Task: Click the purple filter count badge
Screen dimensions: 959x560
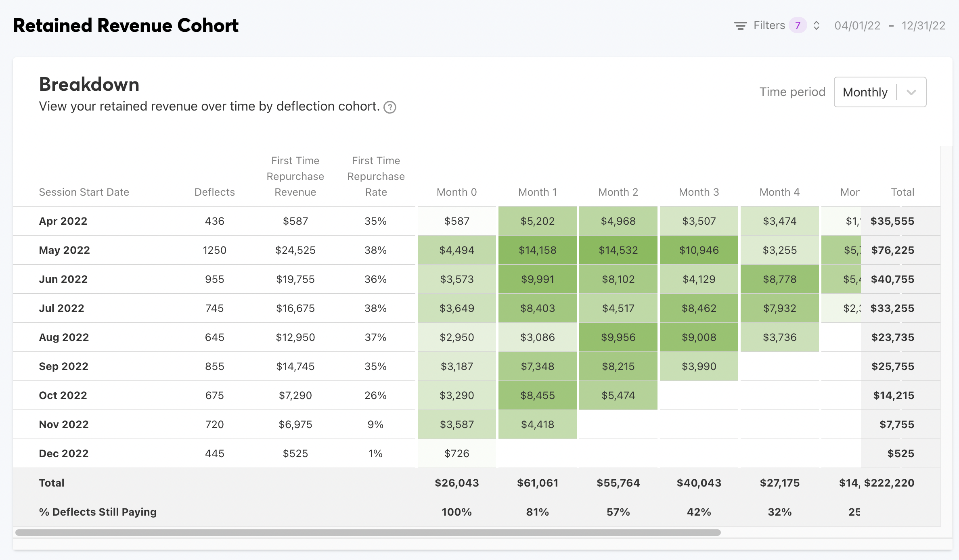Action: 798,25
